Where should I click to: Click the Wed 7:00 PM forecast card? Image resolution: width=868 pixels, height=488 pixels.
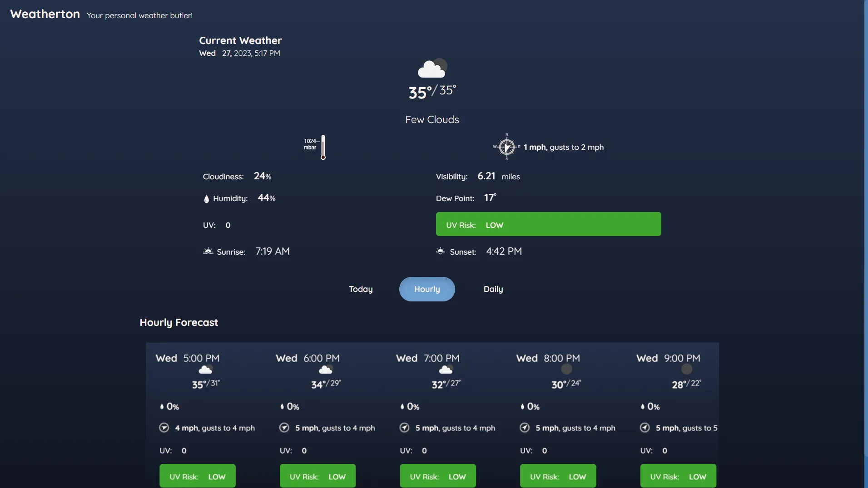point(446,409)
